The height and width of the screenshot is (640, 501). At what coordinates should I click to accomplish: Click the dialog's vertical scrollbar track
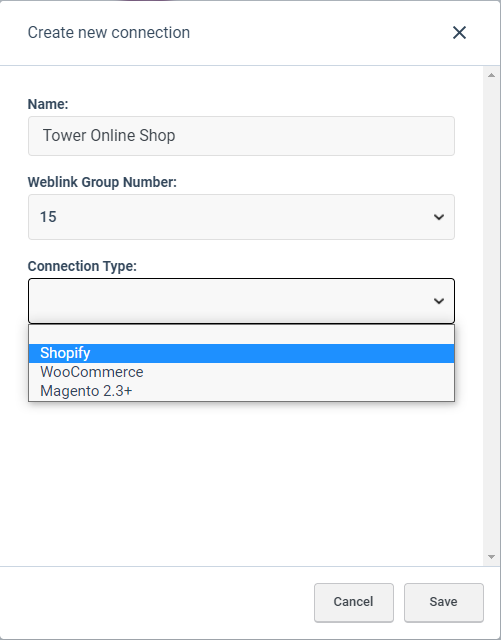pos(491,316)
